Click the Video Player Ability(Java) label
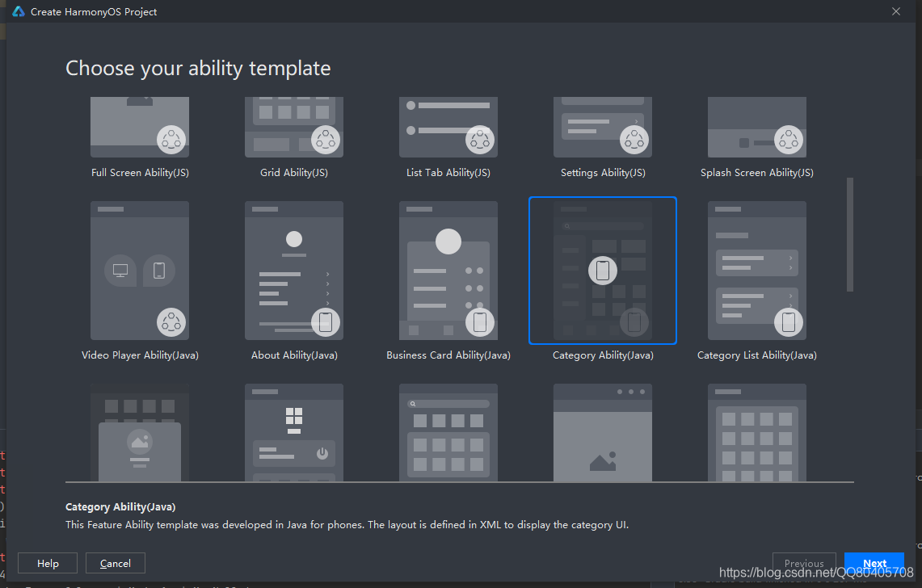The height and width of the screenshot is (588, 922). point(140,355)
